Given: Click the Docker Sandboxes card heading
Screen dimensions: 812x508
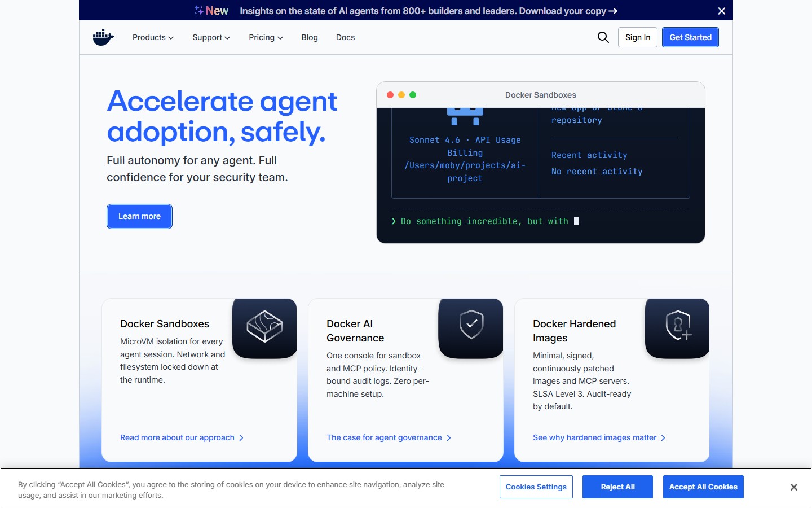Looking at the screenshot, I should point(165,324).
